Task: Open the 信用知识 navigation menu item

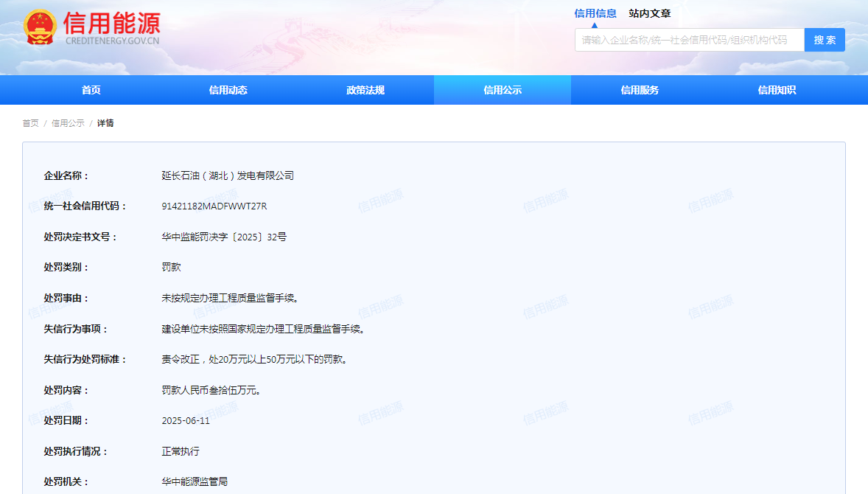Action: coord(777,90)
